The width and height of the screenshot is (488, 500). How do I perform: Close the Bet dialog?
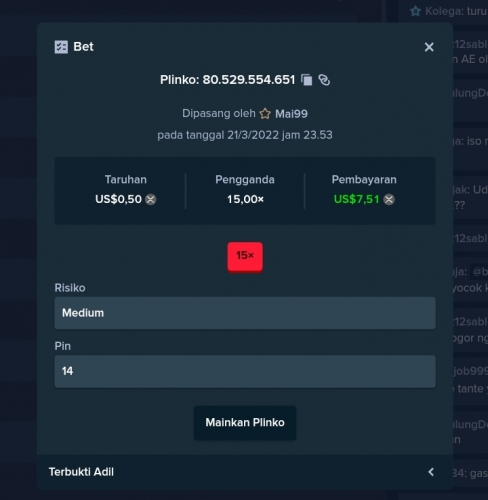pyautogui.click(x=429, y=47)
